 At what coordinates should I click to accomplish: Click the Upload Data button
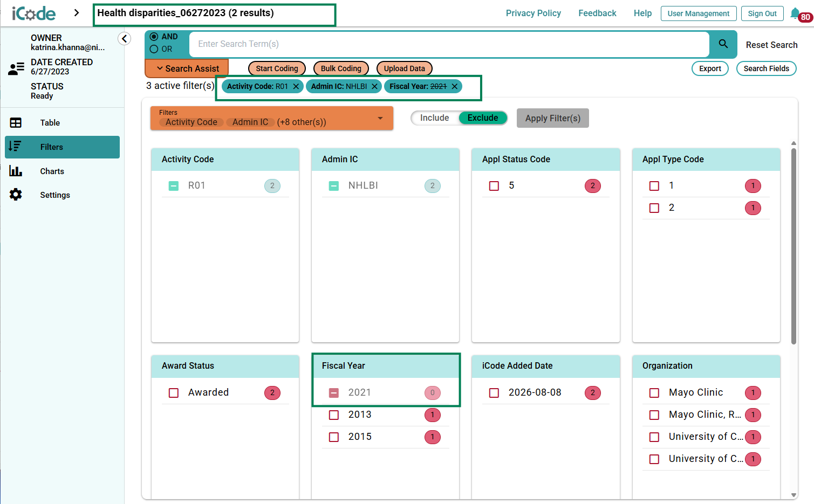tap(405, 68)
